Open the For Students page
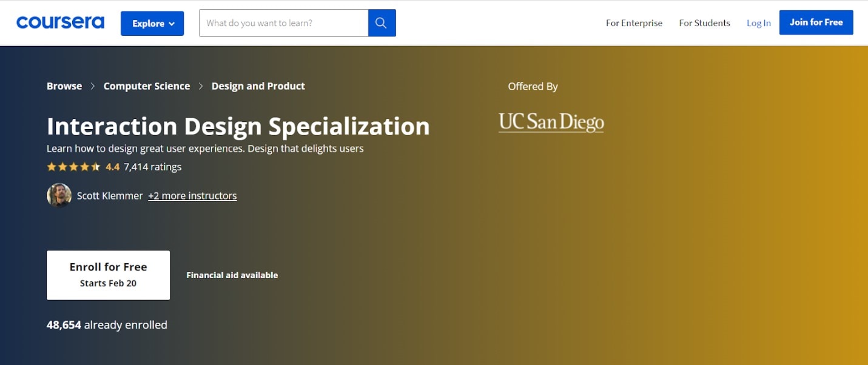The image size is (868, 365). [x=704, y=23]
